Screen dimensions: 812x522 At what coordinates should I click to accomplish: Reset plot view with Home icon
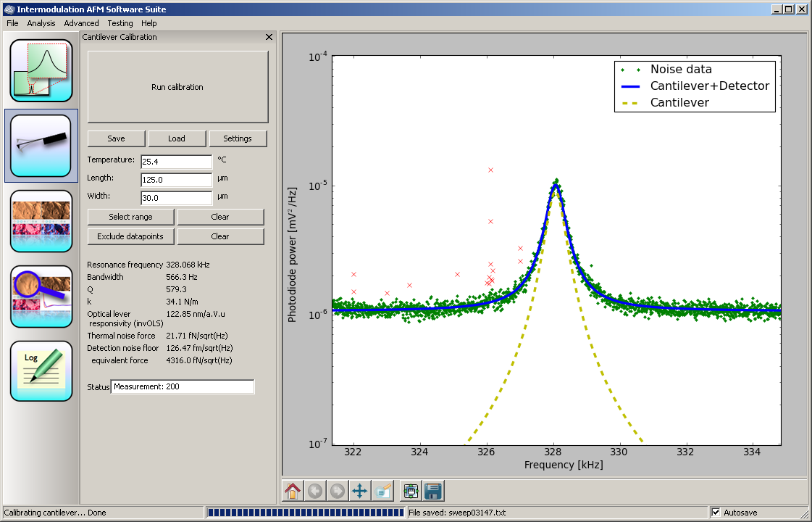tap(293, 491)
